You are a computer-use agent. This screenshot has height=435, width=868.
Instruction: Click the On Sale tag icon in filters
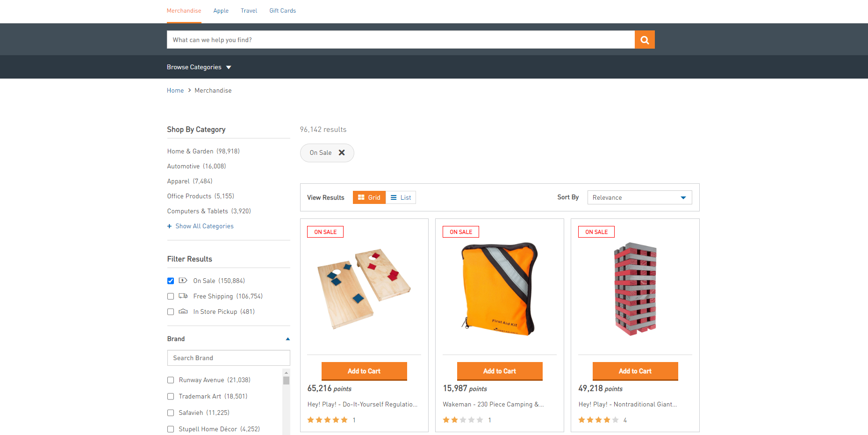coord(183,281)
